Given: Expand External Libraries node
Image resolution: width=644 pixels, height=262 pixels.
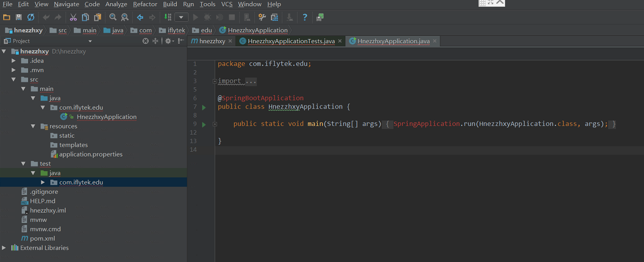Looking at the screenshot, I should pos(4,248).
